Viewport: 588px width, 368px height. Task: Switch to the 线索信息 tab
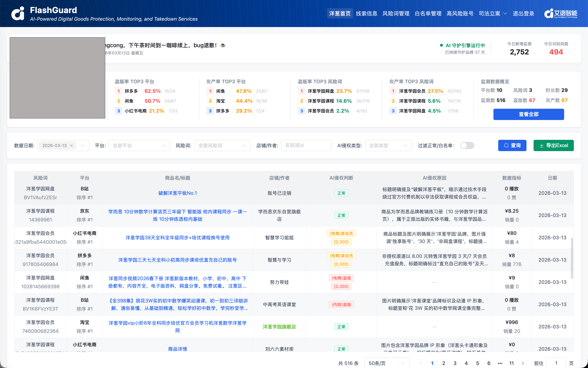(366, 14)
